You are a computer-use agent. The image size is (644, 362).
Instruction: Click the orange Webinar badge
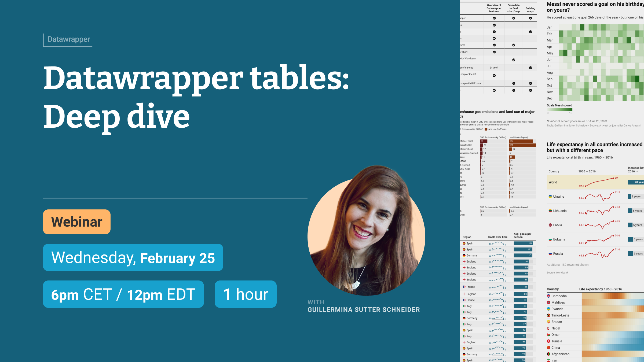pyautogui.click(x=77, y=222)
